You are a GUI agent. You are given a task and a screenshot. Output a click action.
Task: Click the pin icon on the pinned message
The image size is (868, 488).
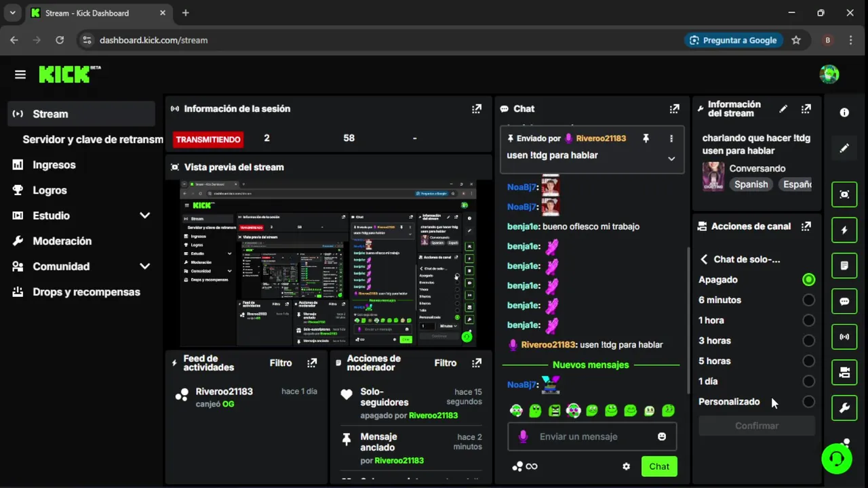[x=646, y=138]
